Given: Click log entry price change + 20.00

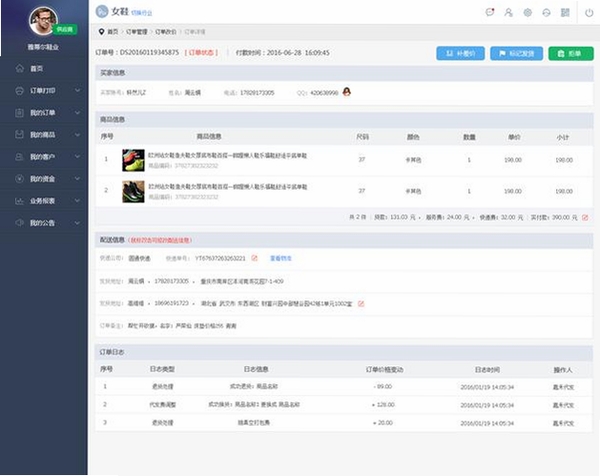Looking at the screenshot, I should [383, 423].
